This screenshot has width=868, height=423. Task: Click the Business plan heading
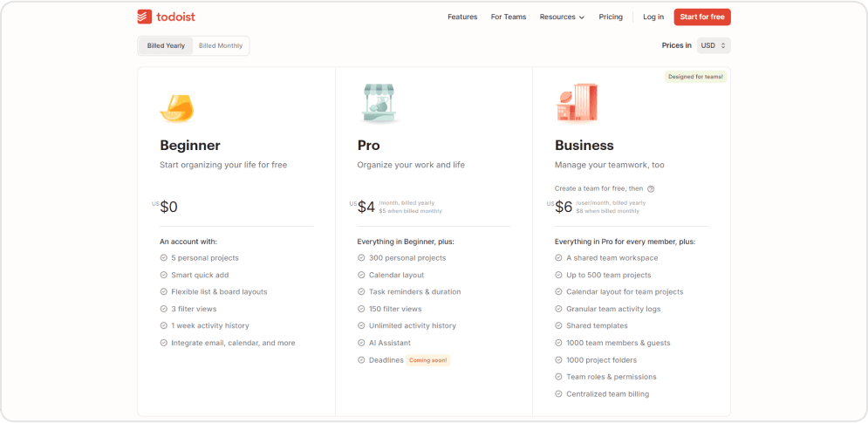pos(584,146)
